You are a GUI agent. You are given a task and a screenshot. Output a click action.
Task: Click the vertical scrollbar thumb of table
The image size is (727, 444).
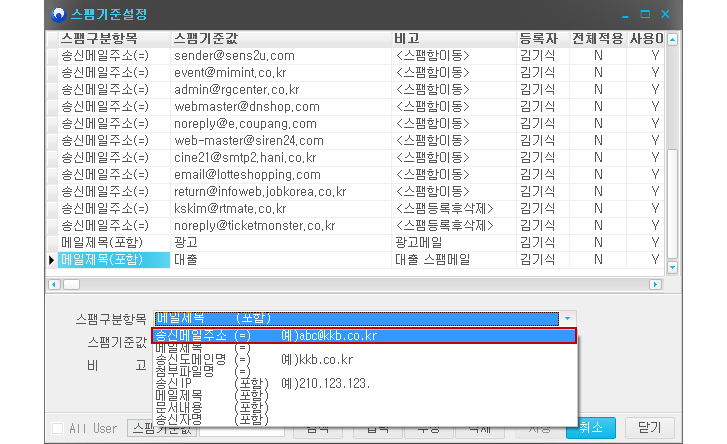[672, 204]
